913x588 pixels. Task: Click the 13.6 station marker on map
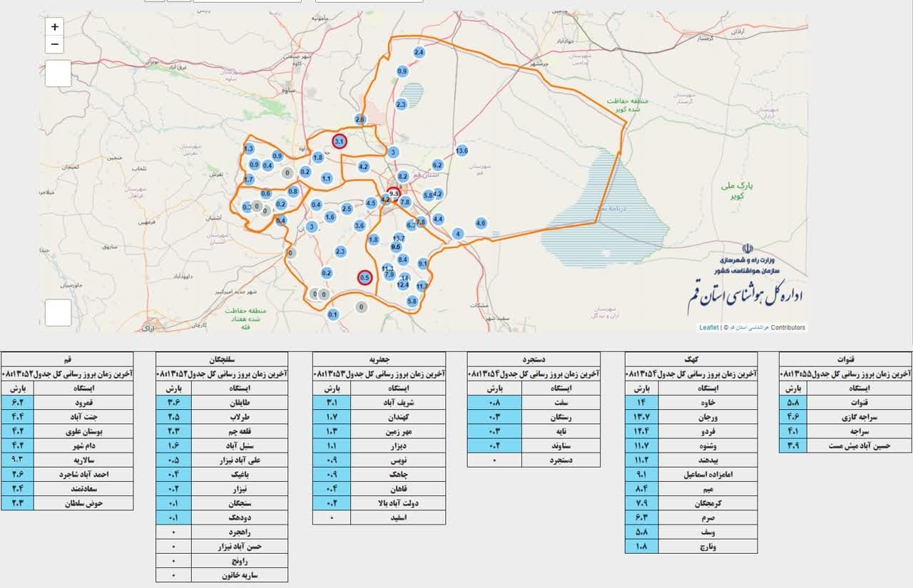[461, 150]
